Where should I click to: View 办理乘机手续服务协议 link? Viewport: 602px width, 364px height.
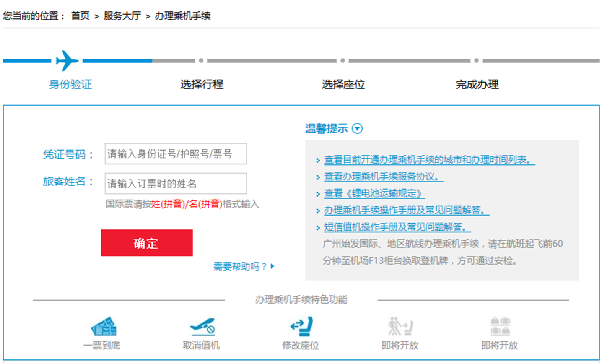coord(383,177)
